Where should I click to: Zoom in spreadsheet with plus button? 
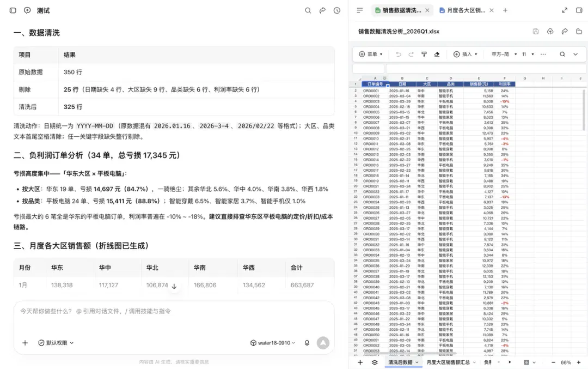(579, 362)
